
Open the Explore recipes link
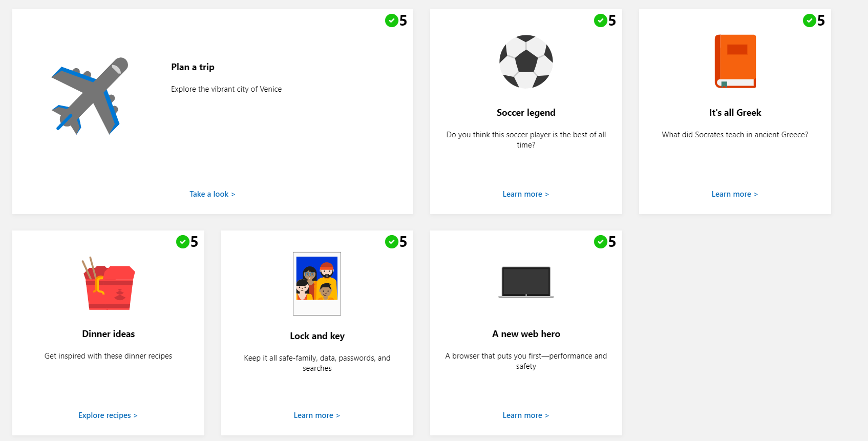pyautogui.click(x=108, y=415)
